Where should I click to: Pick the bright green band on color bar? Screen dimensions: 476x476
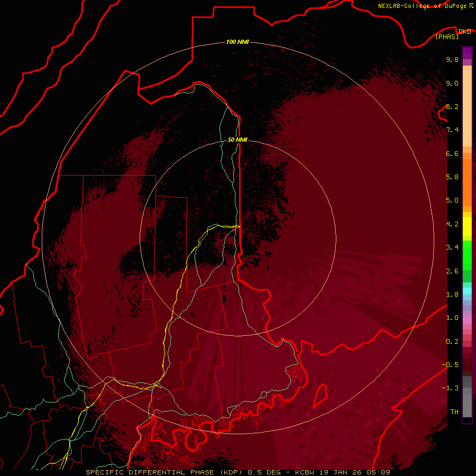pyautogui.click(x=467, y=255)
